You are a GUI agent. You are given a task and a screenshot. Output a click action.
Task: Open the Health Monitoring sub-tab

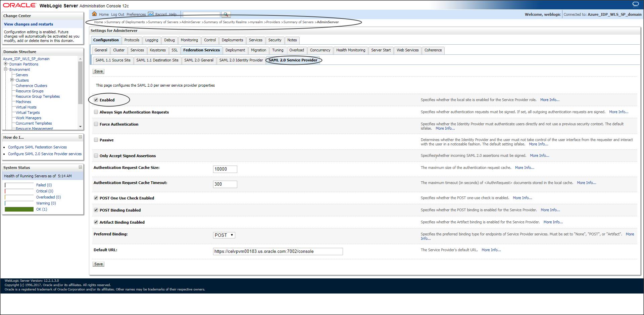pyautogui.click(x=351, y=50)
